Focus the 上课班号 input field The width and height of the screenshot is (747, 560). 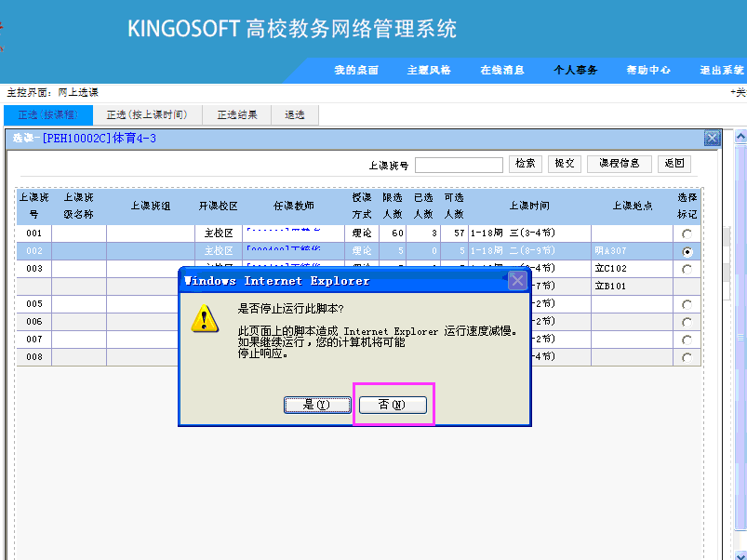(x=459, y=165)
